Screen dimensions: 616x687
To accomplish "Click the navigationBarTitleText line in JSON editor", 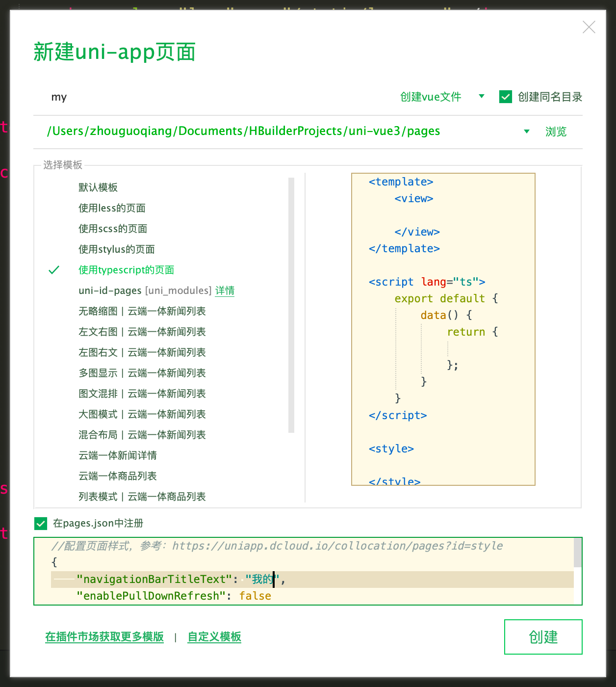I will (x=312, y=580).
